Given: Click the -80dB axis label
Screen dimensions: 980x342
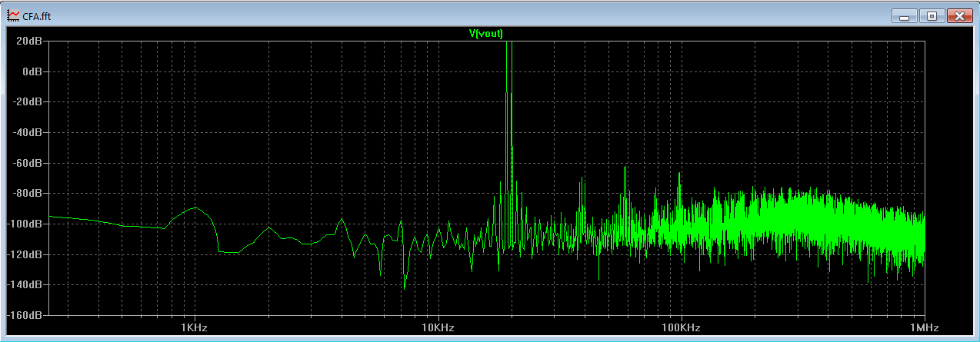Looking at the screenshot, I should point(27,194).
